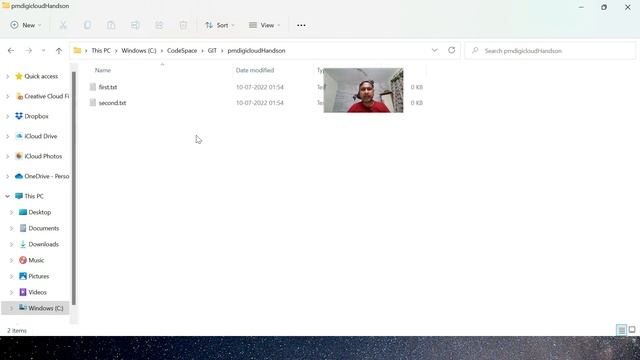Select This PC in sidebar

coord(34,196)
